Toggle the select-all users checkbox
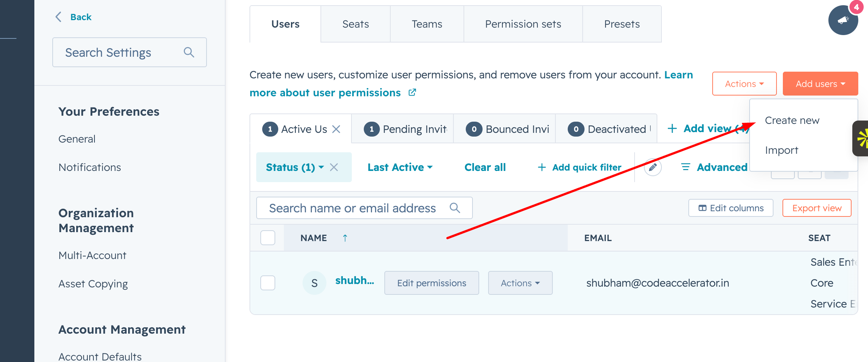Screen dimensions: 868x362 pyautogui.click(x=268, y=238)
